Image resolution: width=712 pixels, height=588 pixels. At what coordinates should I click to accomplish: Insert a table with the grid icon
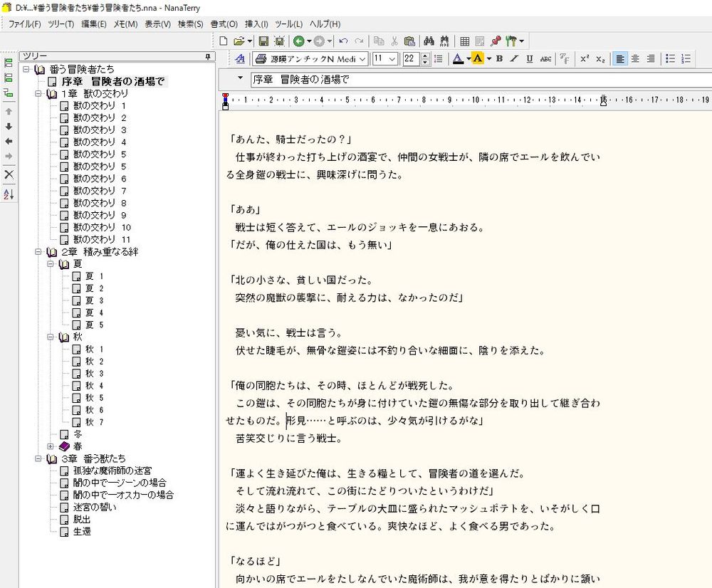tap(464, 41)
